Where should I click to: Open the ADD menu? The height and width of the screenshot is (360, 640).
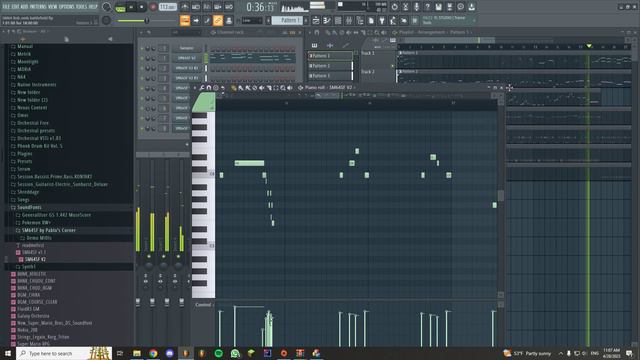tap(25, 7)
